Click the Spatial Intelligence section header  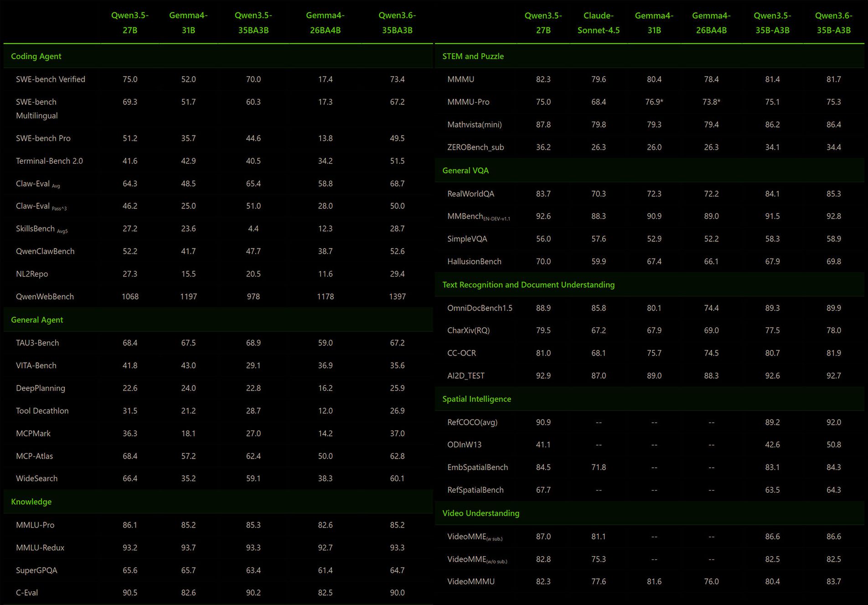point(476,399)
